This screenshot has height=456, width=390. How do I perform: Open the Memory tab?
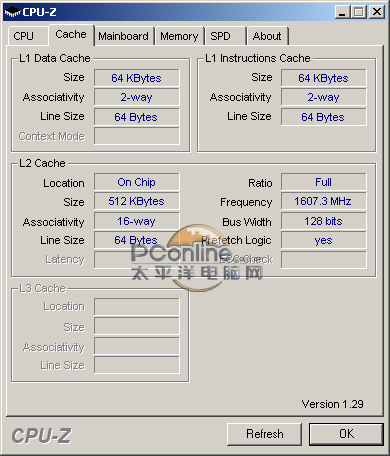pos(179,36)
